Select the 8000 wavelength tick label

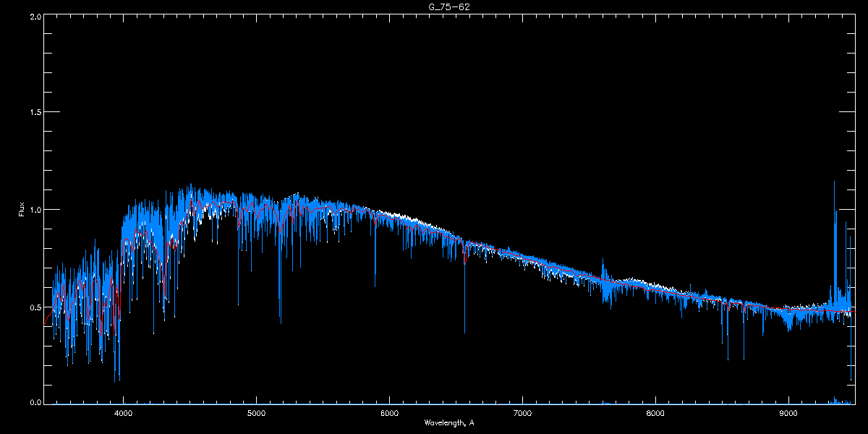coord(655,414)
